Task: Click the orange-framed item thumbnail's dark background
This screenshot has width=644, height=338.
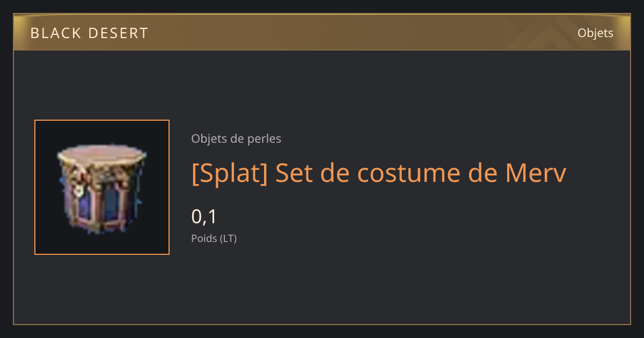Action: pyautogui.click(x=47, y=241)
